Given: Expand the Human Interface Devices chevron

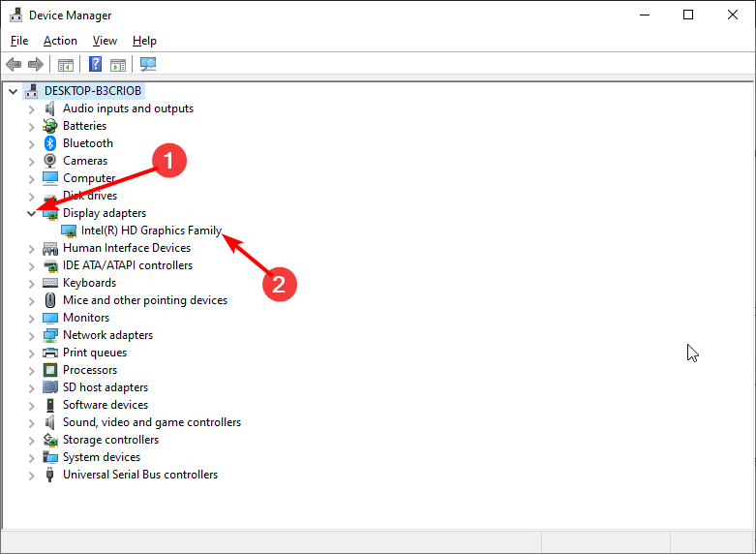Looking at the screenshot, I should (x=31, y=249).
